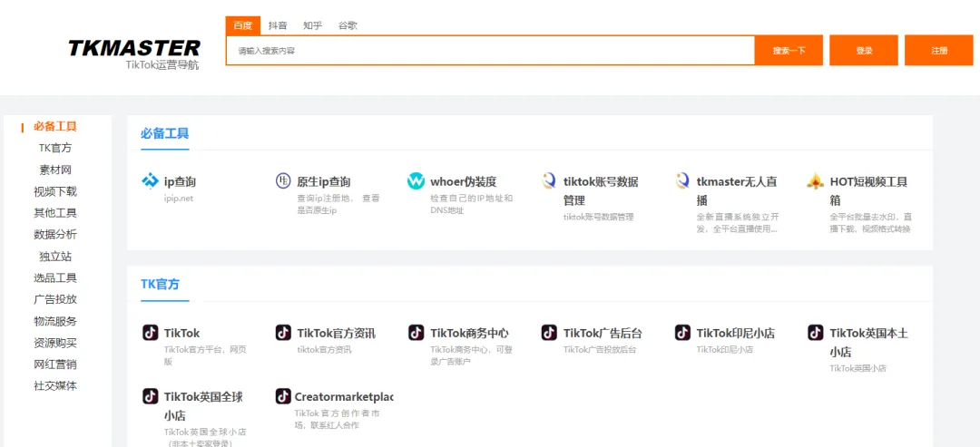
Task: Go to 独立站 sidebar category
Action: pyautogui.click(x=55, y=257)
